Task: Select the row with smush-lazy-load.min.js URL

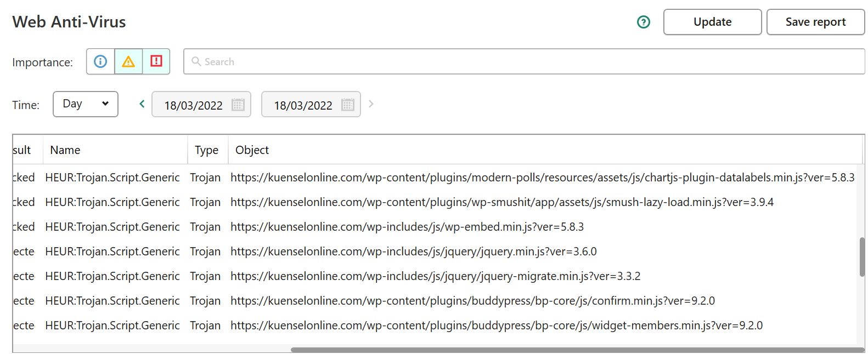Action: 435,202
